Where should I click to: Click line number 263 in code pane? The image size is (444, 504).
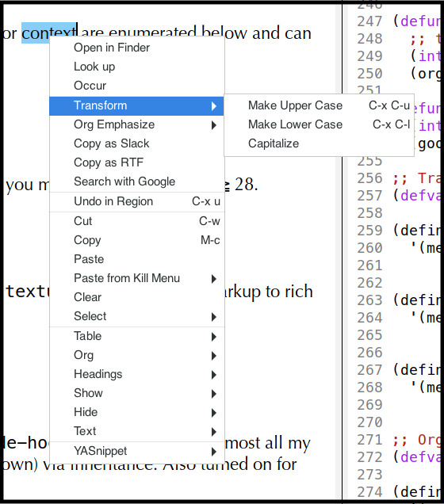[370, 300]
